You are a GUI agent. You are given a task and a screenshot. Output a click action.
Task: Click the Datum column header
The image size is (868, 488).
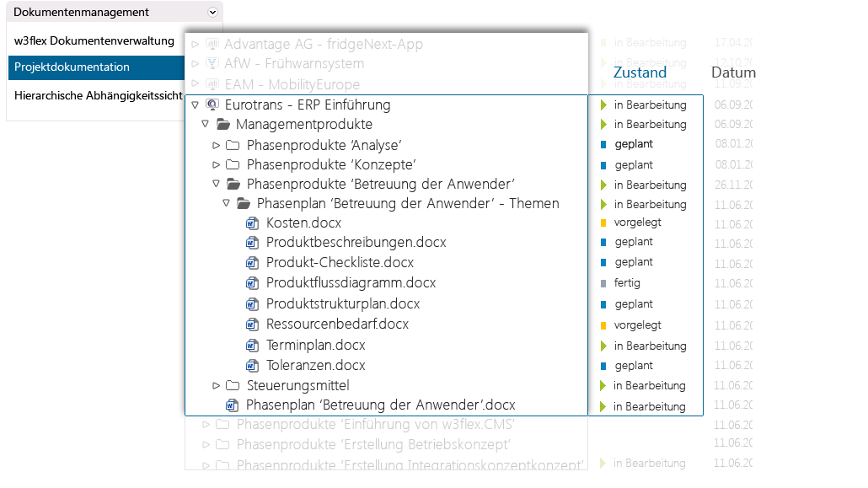732,72
